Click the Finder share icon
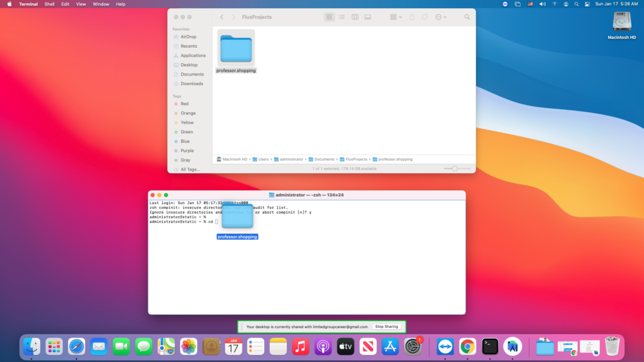The height and width of the screenshot is (362, 644). [x=412, y=17]
